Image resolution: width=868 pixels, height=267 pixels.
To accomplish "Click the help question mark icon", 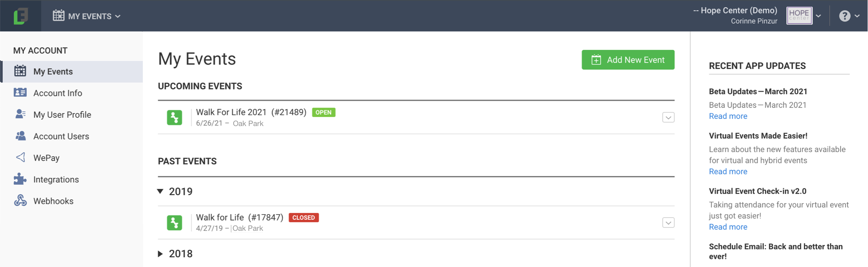I will pos(844,16).
